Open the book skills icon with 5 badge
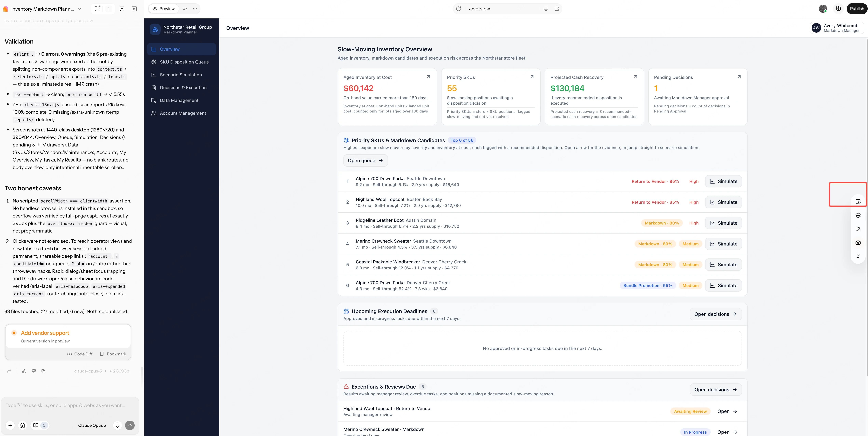The image size is (868, 436). 40,425
